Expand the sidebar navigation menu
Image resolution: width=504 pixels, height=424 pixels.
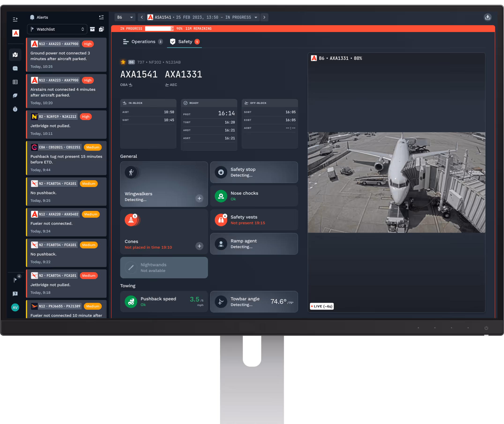pyautogui.click(x=15, y=19)
